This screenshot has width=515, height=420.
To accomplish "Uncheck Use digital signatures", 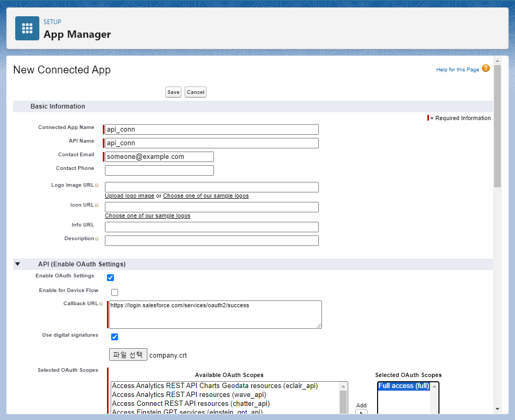I will click(x=114, y=337).
